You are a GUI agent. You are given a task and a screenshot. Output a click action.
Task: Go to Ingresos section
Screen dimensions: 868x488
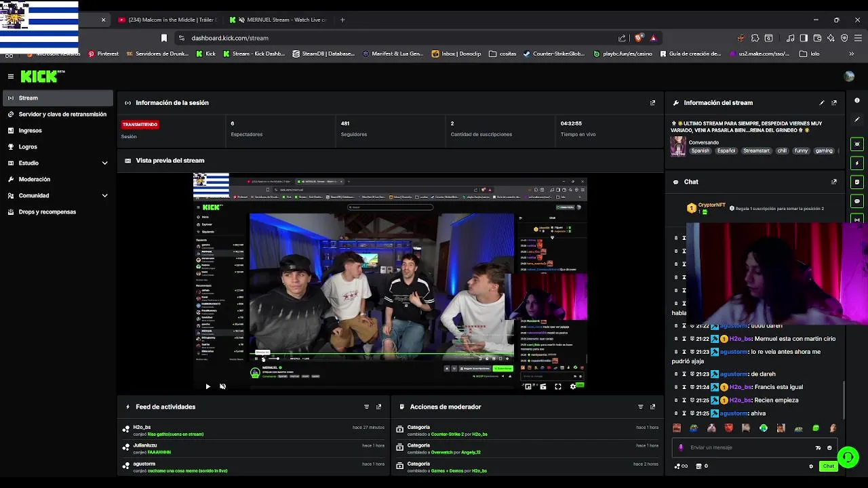click(57, 130)
